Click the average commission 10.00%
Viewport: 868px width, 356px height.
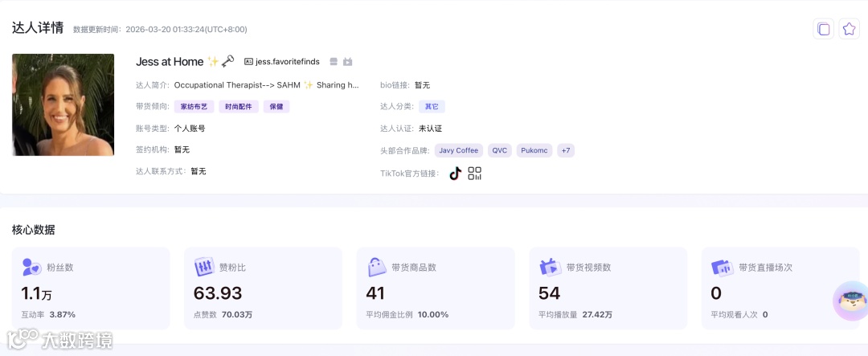tap(433, 314)
